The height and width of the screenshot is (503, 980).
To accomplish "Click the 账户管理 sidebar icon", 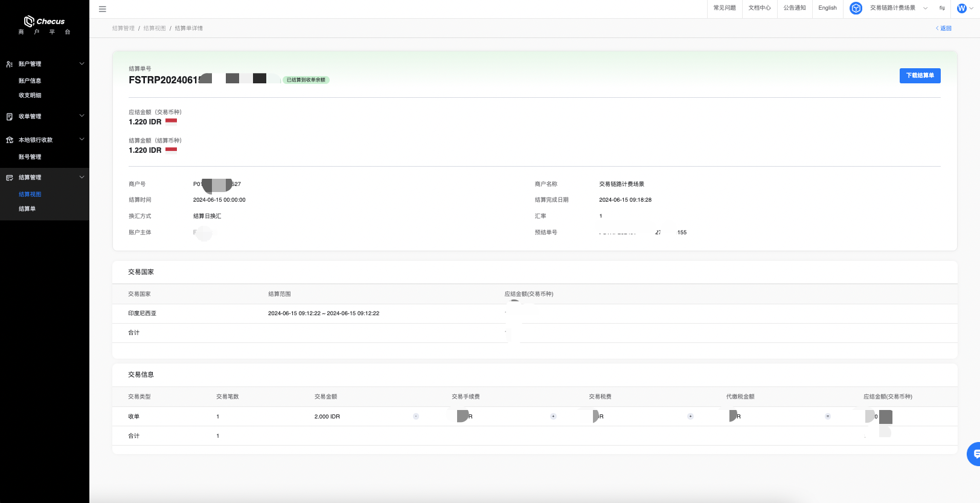I will 10,64.
